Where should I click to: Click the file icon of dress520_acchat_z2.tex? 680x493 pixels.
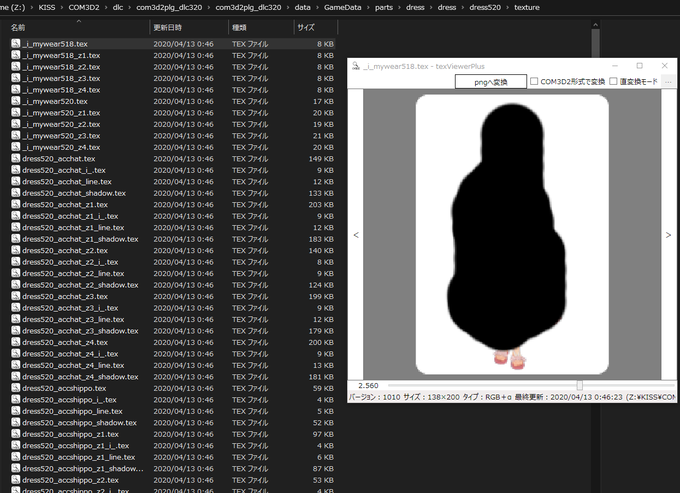tap(16, 250)
